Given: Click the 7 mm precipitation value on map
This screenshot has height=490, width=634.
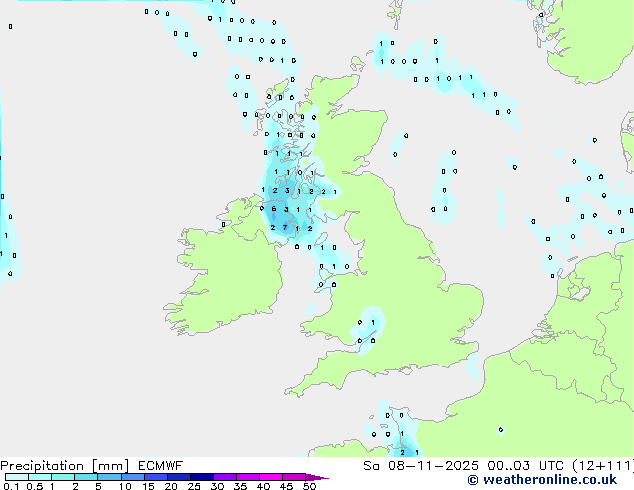Looking at the screenshot, I should tap(285, 228).
